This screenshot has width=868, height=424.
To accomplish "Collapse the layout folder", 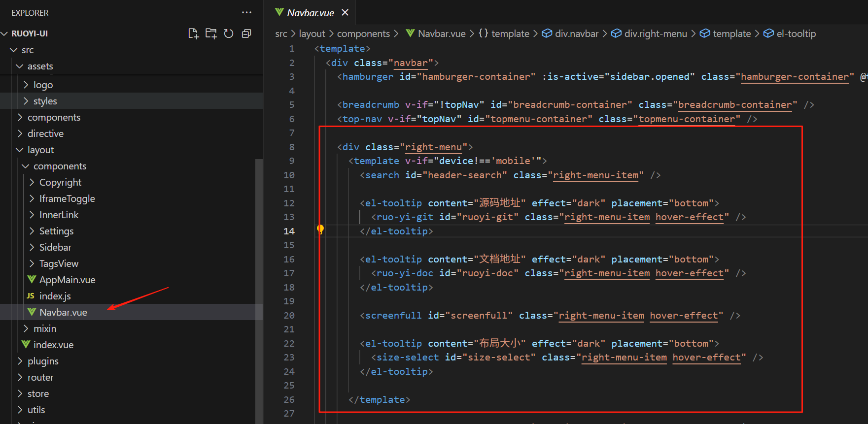I will click(40, 150).
